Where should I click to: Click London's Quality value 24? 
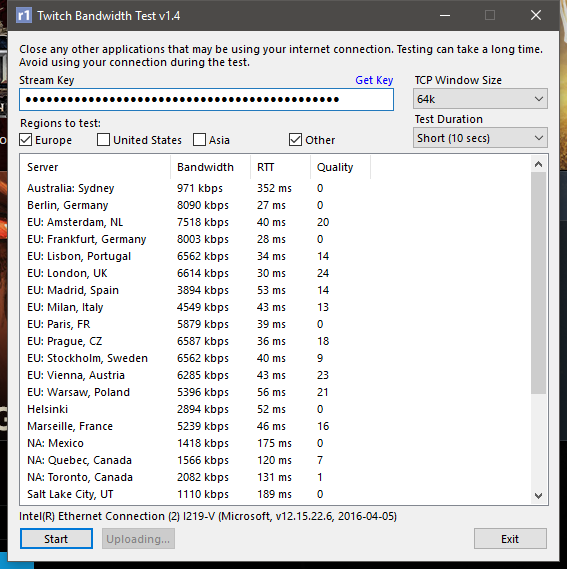[x=323, y=273]
